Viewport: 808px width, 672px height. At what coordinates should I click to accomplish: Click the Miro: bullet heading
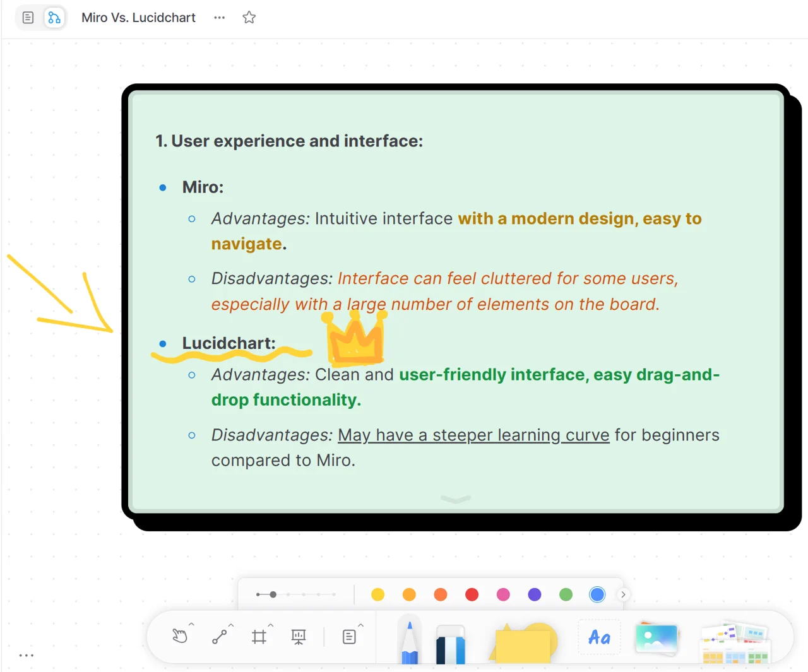(x=203, y=187)
